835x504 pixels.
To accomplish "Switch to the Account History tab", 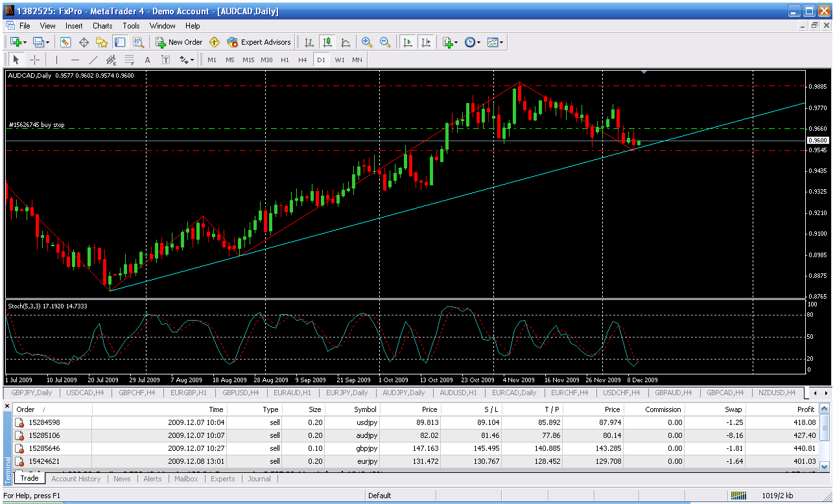I will pyautogui.click(x=76, y=479).
